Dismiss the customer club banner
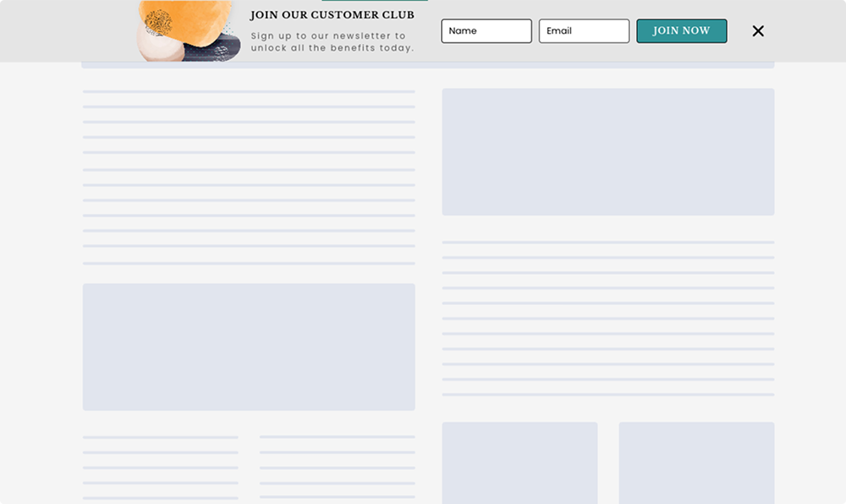The width and height of the screenshot is (846, 504). click(757, 30)
